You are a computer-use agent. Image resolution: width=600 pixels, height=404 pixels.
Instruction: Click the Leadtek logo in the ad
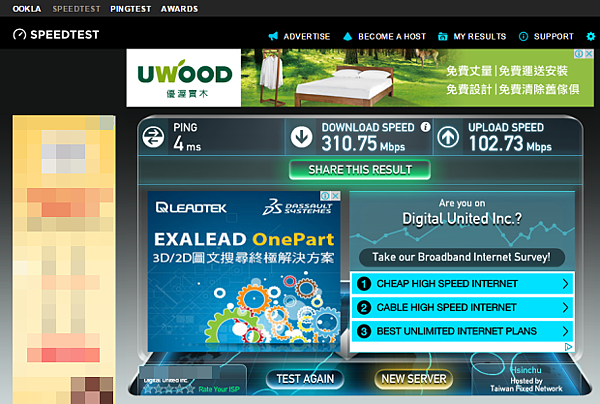coord(191,208)
